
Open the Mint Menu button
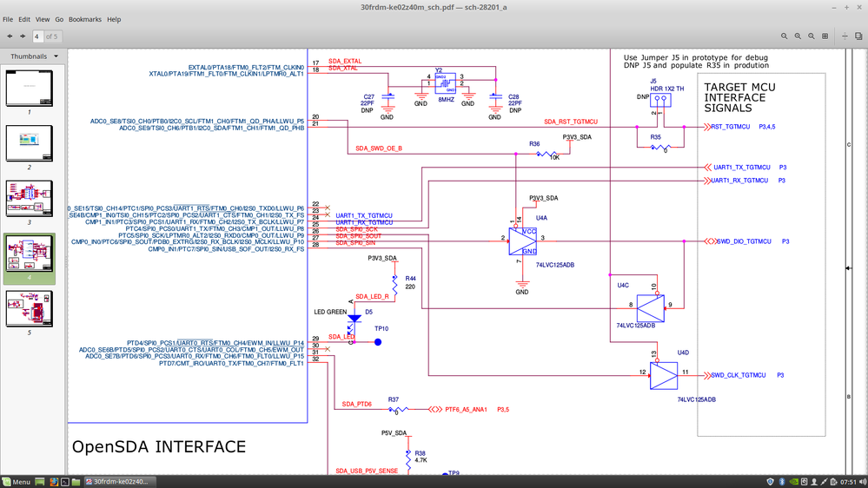[x=16, y=482]
